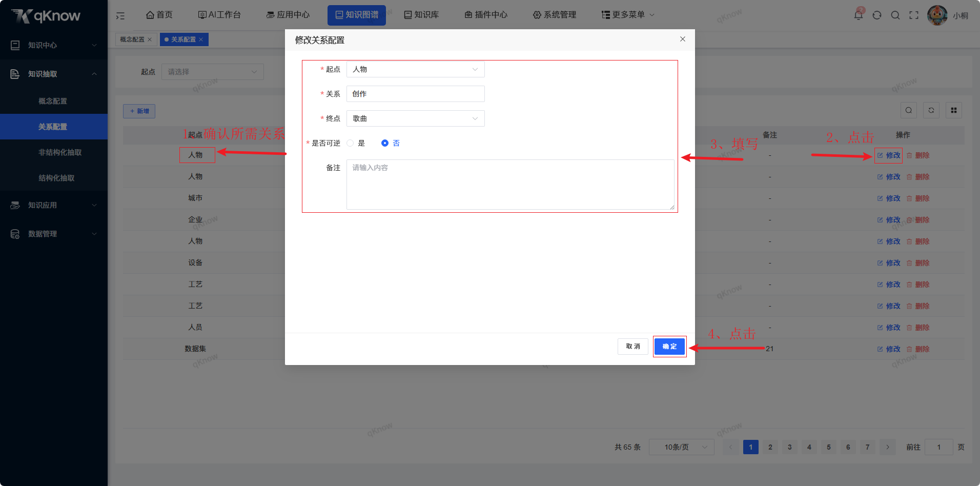Click 删除 in the 数据集 row
The width and height of the screenshot is (980, 486).
(x=918, y=349)
